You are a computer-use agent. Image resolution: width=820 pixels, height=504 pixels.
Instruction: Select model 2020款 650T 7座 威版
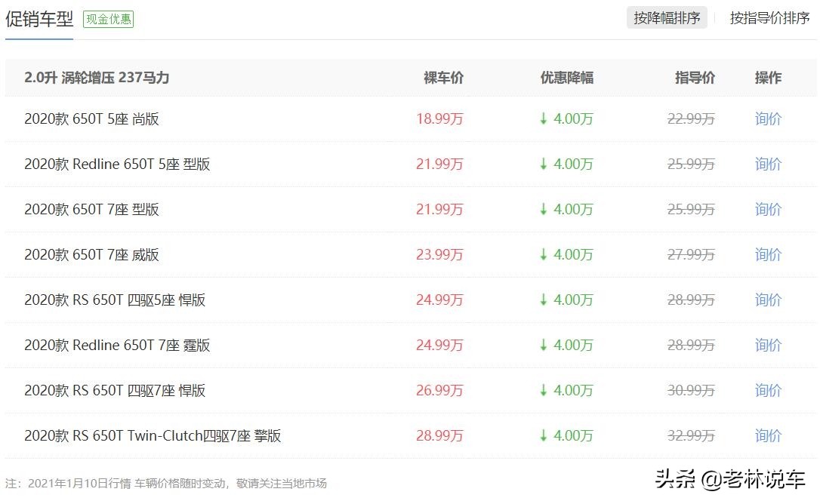click(x=91, y=254)
